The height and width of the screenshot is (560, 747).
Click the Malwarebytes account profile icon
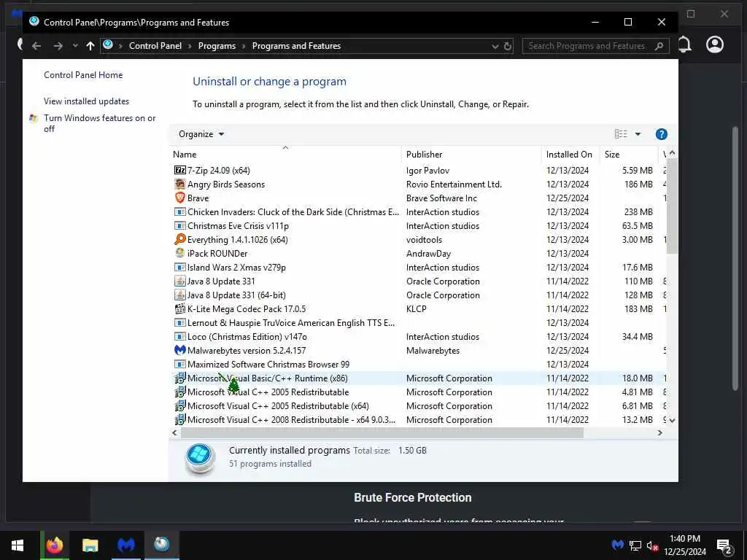click(x=715, y=44)
